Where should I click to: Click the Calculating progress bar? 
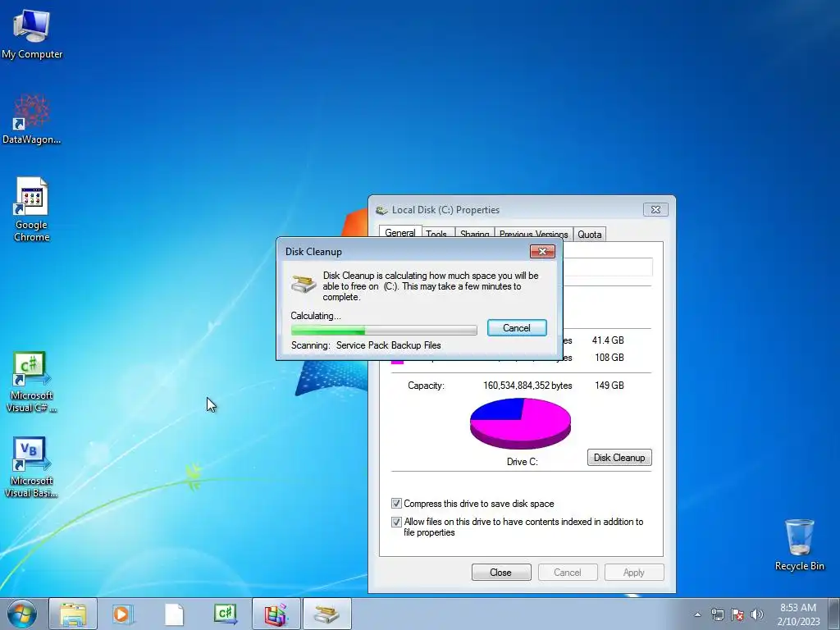[x=384, y=330]
